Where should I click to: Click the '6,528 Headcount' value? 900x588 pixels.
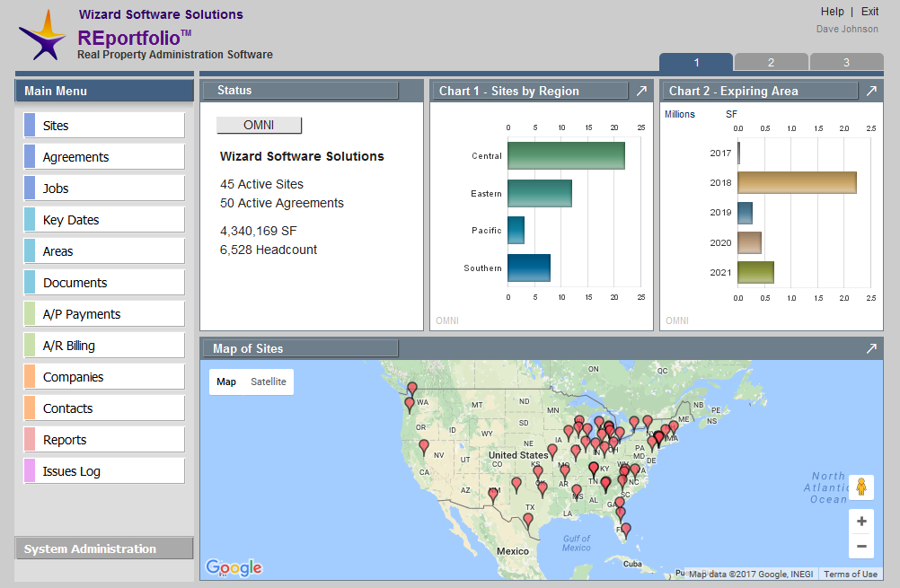(x=269, y=250)
